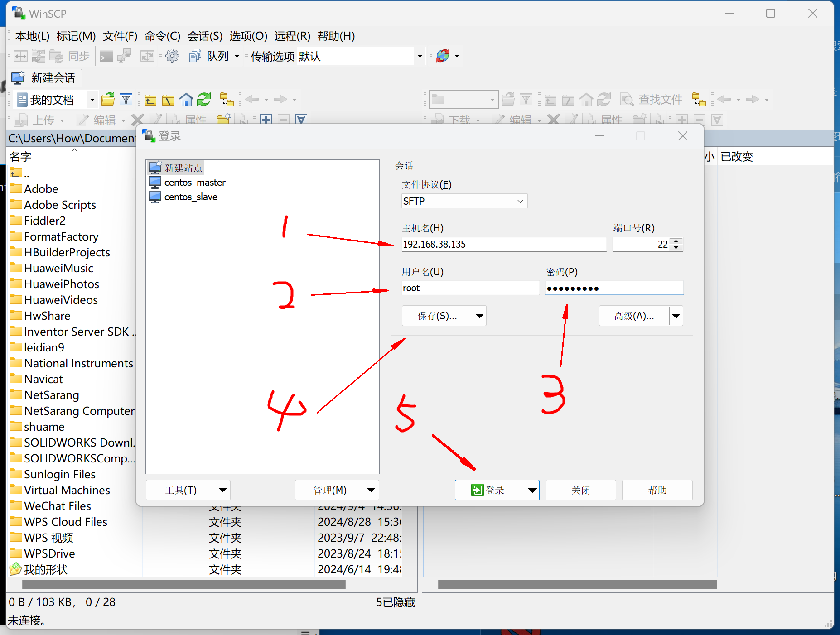Open local directory folder icon beside 我的文档

click(x=108, y=99)
